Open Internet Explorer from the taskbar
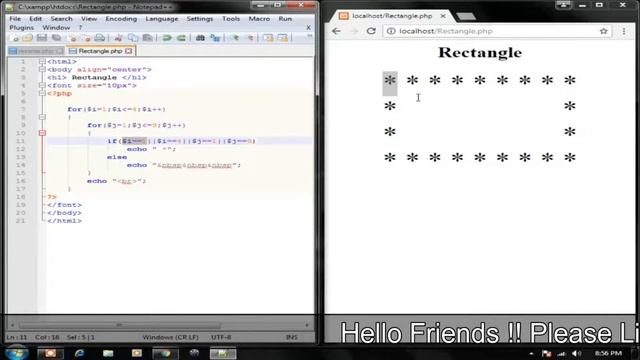 79,353
